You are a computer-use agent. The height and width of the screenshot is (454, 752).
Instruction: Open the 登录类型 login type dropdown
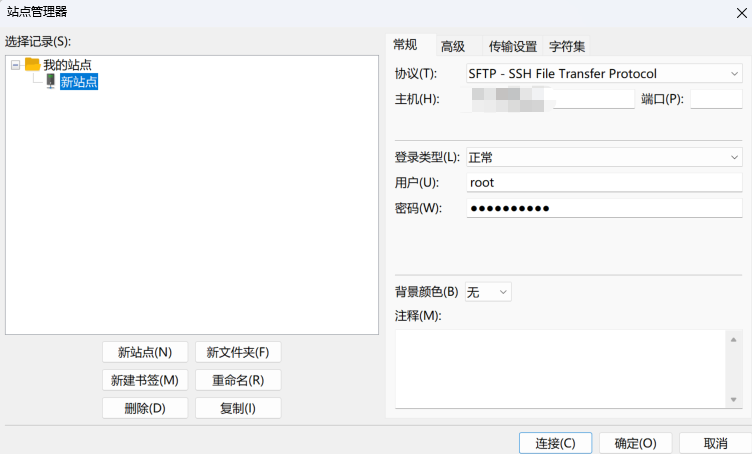604,157
